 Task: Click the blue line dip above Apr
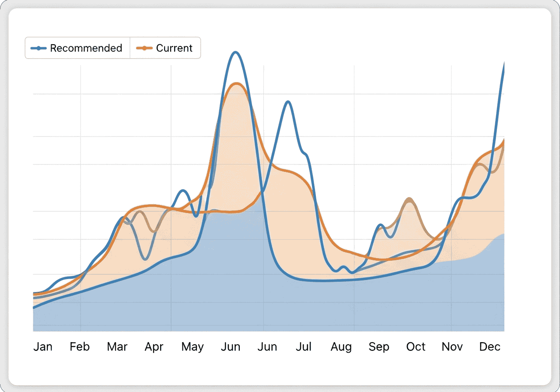pyautogui.click(x=146, y=259)
